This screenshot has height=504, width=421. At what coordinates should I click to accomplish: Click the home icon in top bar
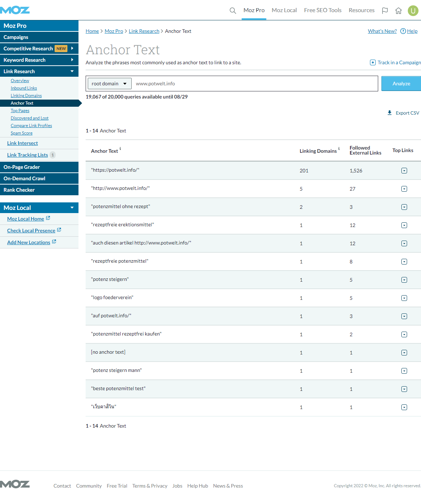pos(399,10)
